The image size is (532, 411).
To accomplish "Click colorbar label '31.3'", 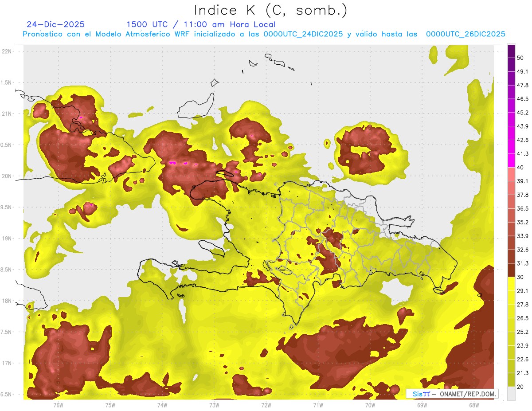I will (x=523, y=263).
